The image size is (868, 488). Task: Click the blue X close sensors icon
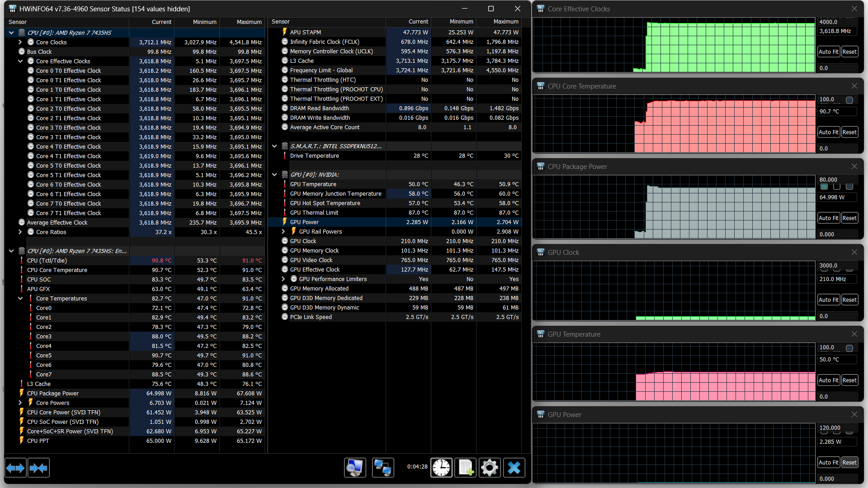[514, 468]
